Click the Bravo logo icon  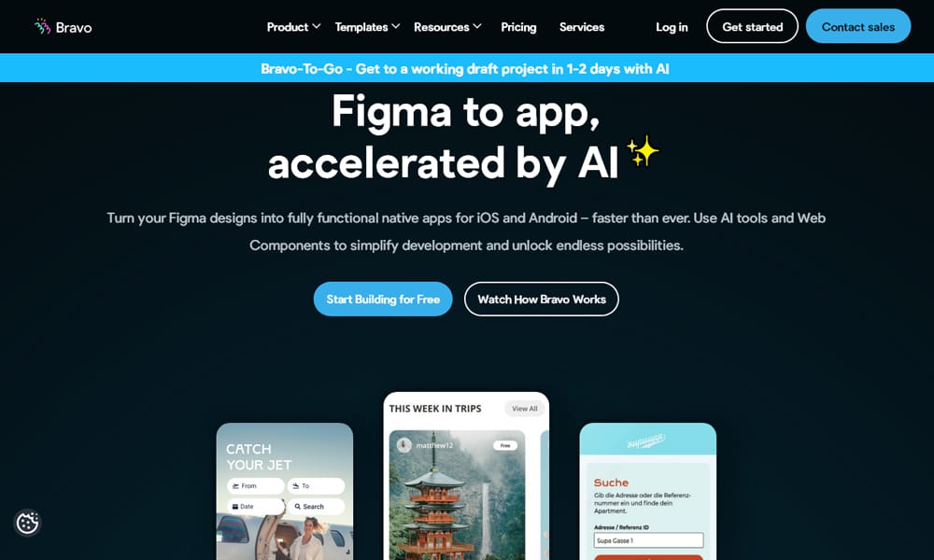[42, 26]
